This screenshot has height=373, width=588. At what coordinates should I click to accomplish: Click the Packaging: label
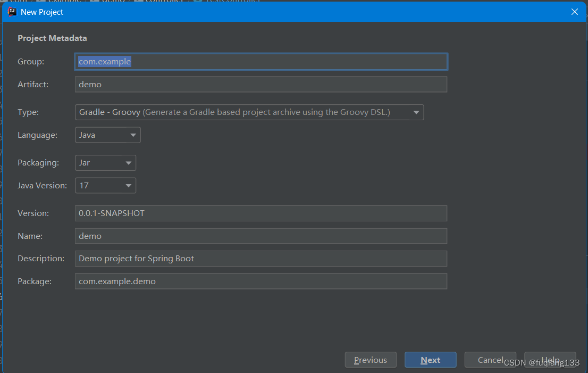[x=38, y=163]
